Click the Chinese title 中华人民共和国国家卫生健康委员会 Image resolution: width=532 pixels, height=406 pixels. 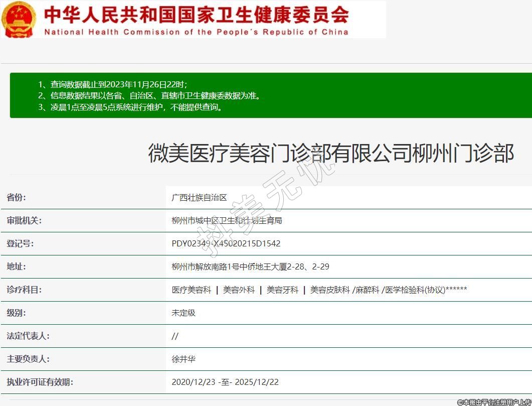[197, 14]
